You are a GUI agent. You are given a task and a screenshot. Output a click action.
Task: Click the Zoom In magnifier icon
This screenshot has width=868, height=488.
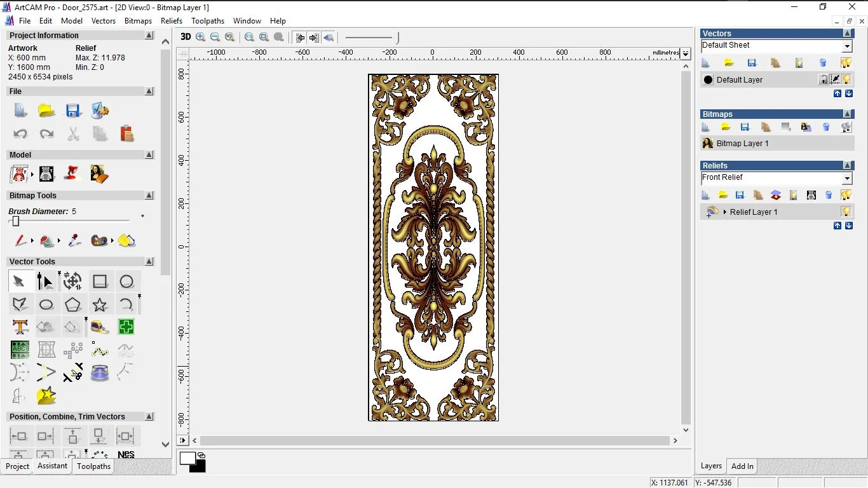(x=201, y=37)
